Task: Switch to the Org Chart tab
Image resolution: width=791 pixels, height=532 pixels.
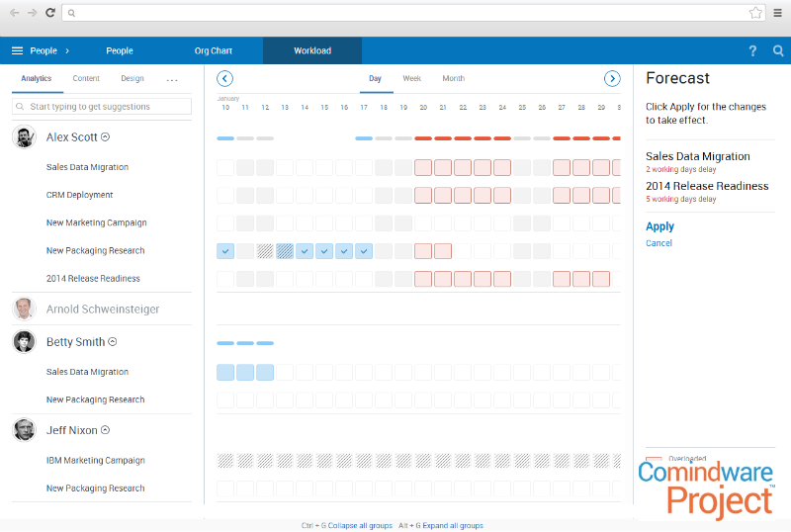Action: [x=215, y=50]
